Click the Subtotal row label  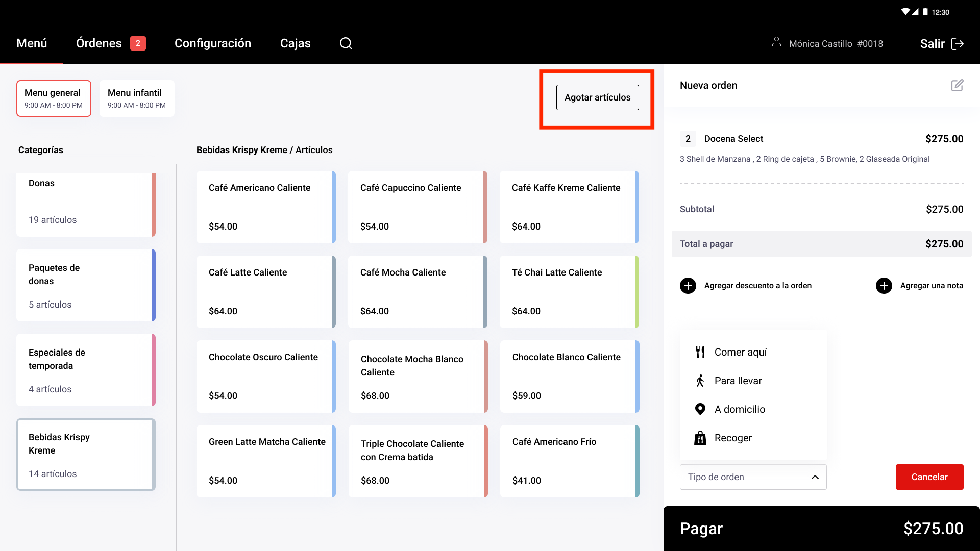tap(697, 209)
